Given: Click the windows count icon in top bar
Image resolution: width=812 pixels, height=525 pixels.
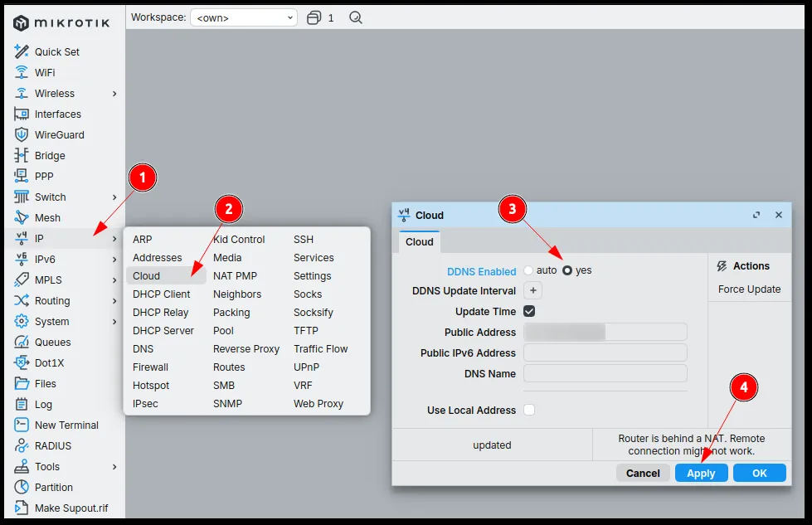Looking at the screenshot, I should [x=314, y=17].
